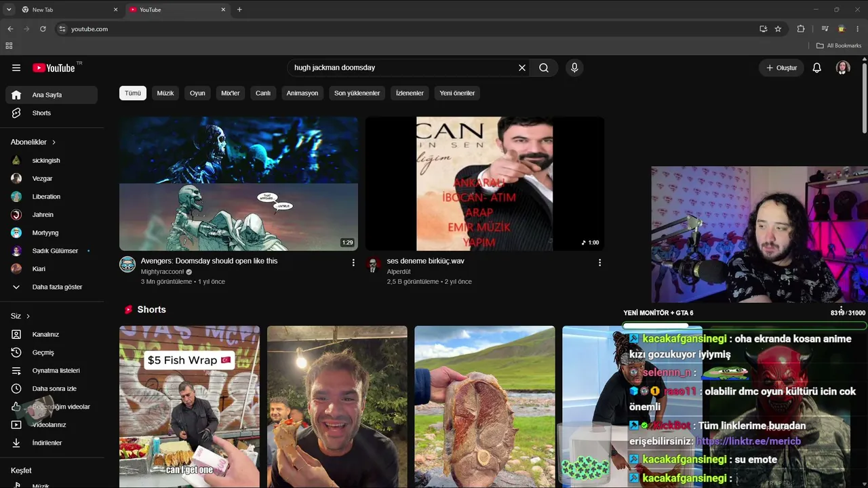Open Shorts from the sidebar
The image size is (868, 488).
[52, 113]
